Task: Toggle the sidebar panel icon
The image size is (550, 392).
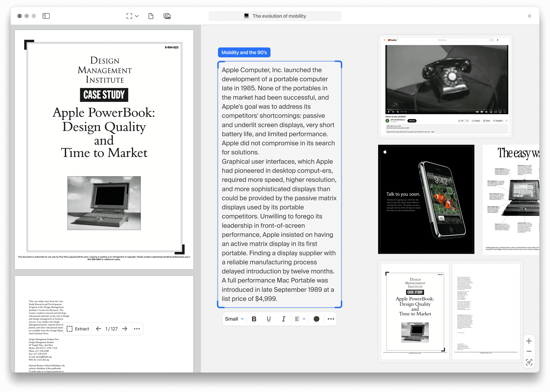Action: tap(46, 16)
